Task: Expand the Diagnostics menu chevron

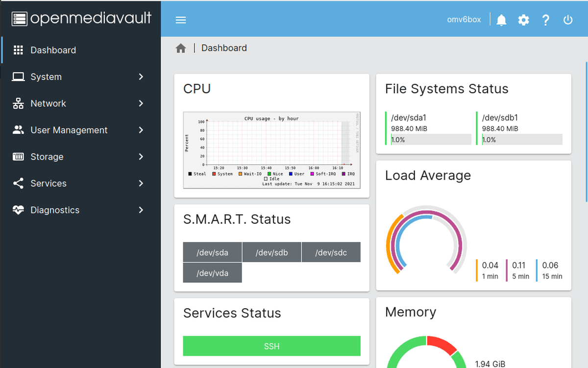Action: coord(141,210)
